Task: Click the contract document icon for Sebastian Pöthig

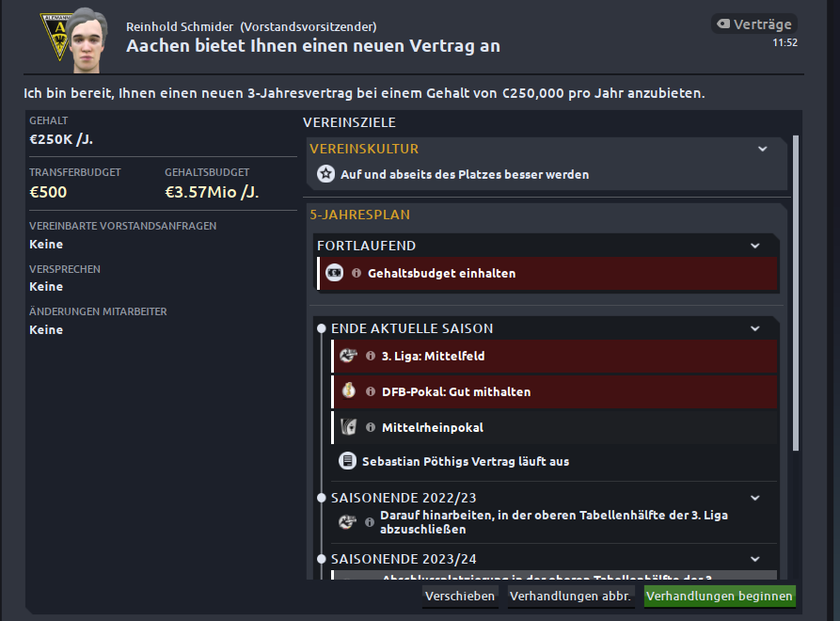Action: click(x=348, y=461)
